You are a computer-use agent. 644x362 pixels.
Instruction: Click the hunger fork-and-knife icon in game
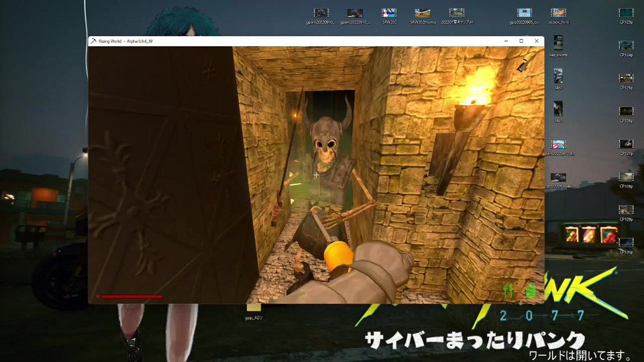click(x=508, y=290)
